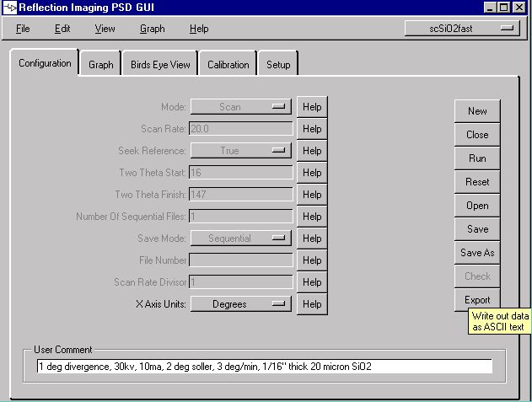Click the Close button in the side panel
The image size is (532, 402).
477,135
